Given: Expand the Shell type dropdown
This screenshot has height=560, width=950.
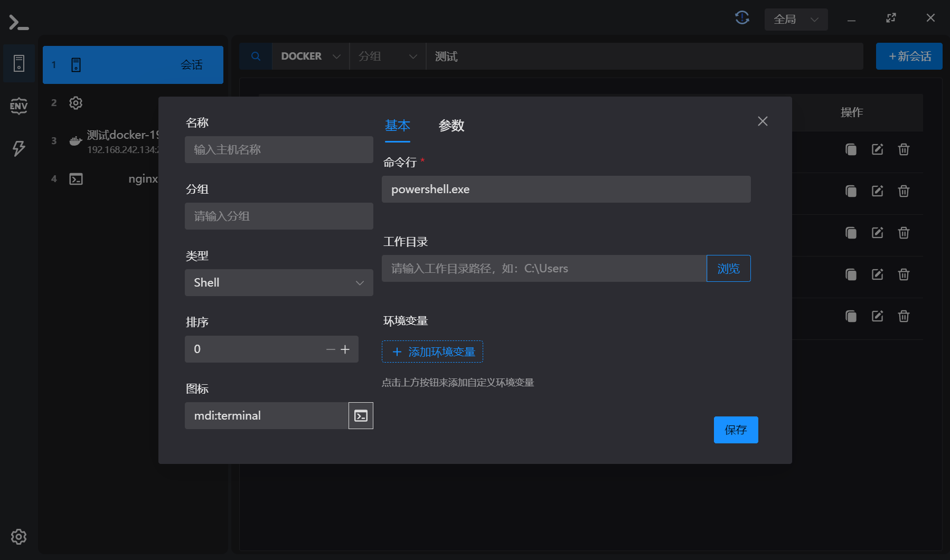Looking at the screenshot, I should coord(279,283).
